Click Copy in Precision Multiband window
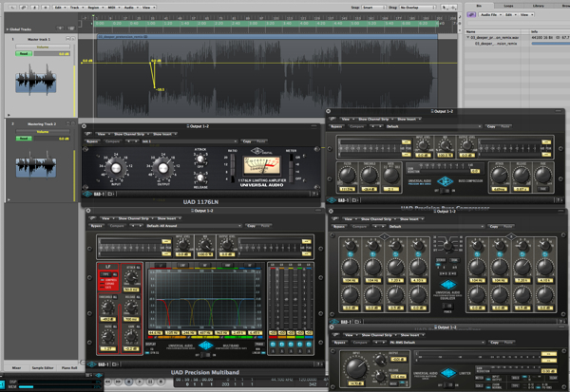 click(x=251, y=226)
